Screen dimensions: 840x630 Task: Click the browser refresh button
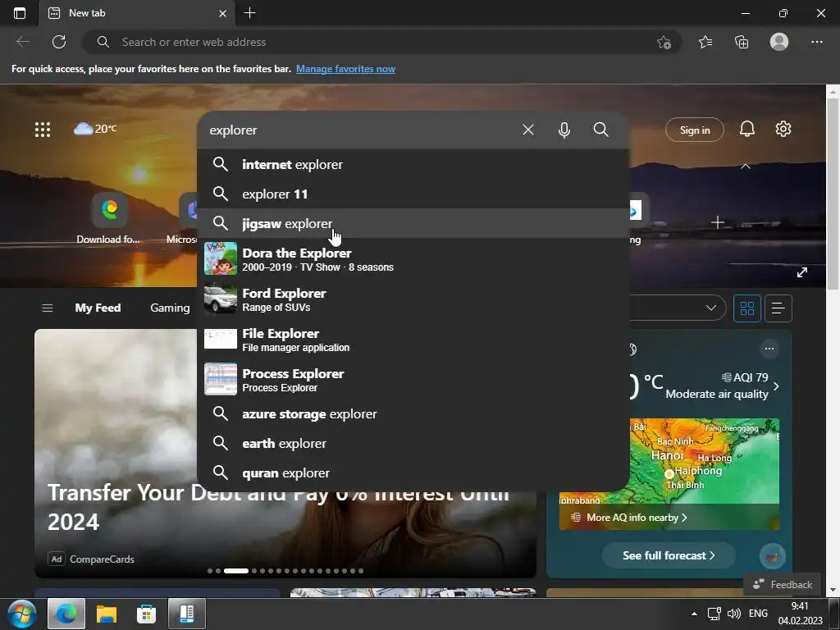pos(59,42)
